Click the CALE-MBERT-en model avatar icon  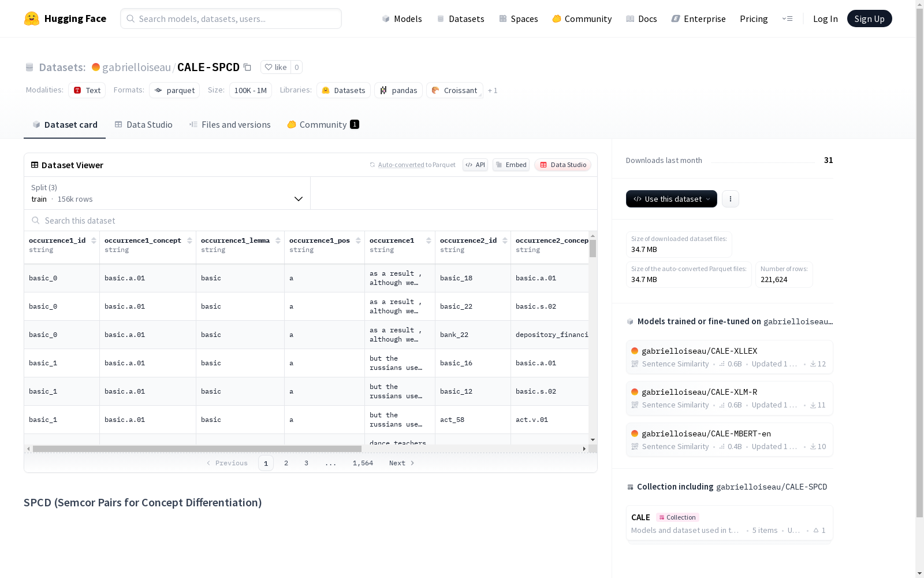click(x=635, y=433)
